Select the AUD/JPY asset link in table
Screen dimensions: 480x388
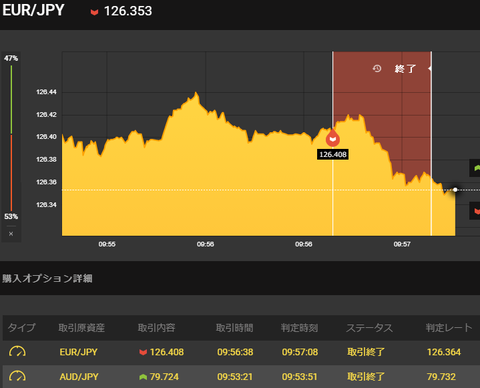coord(79,377)
